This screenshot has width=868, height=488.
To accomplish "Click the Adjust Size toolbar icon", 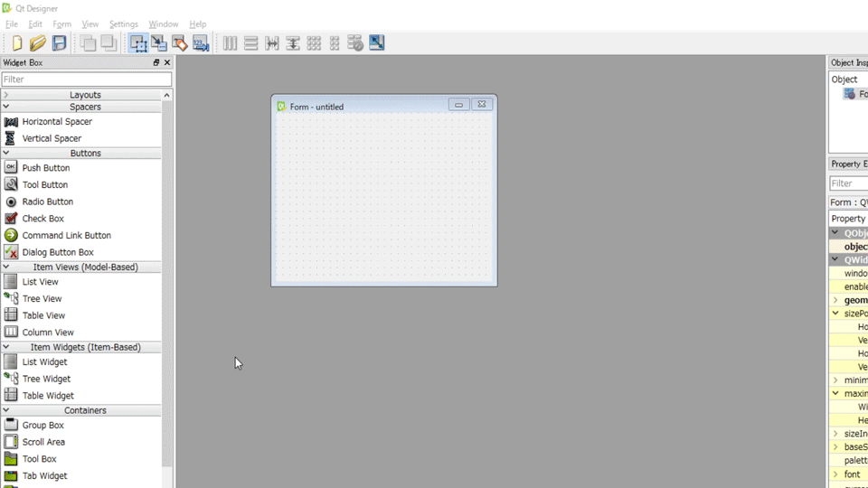I will point(376,42).
